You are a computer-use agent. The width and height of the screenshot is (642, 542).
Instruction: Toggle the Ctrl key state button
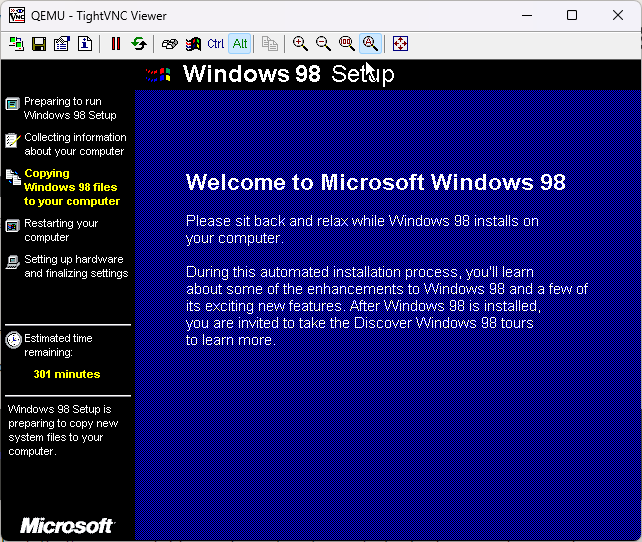(x=216, y=44)
